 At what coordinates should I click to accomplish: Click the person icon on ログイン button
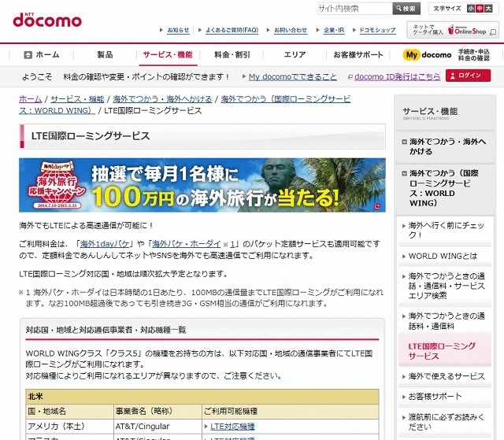(x=453, y=76)
